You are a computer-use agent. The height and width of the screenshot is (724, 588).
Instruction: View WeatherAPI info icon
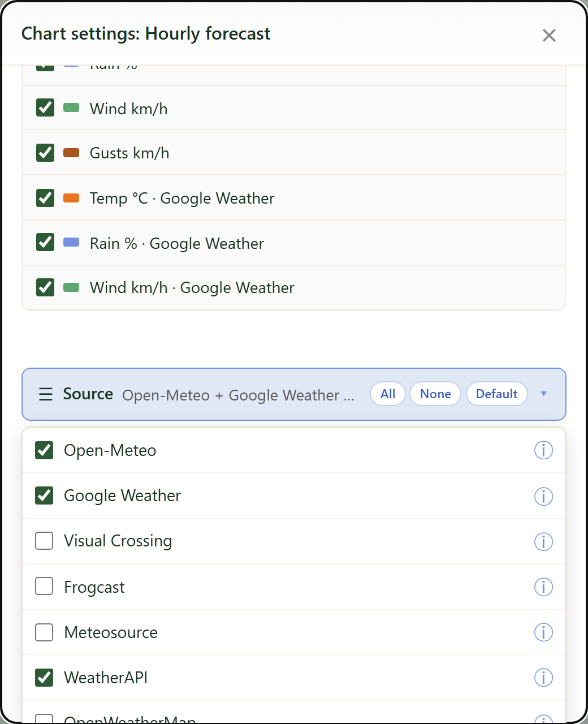tap(543, 677)
